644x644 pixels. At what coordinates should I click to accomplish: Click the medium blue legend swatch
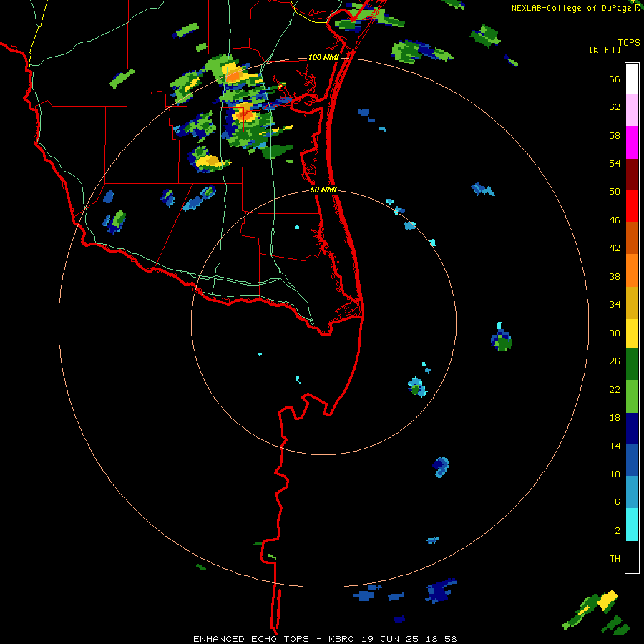(x=632, y=460)
